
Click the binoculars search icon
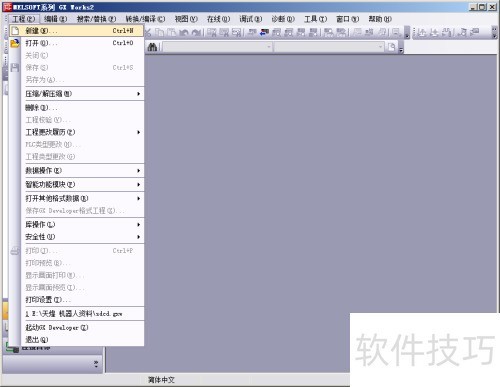coord(152,47)
